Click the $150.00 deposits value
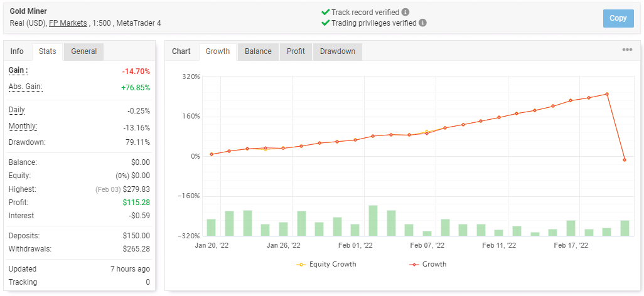The image size is (644, 296). [136, 236]
